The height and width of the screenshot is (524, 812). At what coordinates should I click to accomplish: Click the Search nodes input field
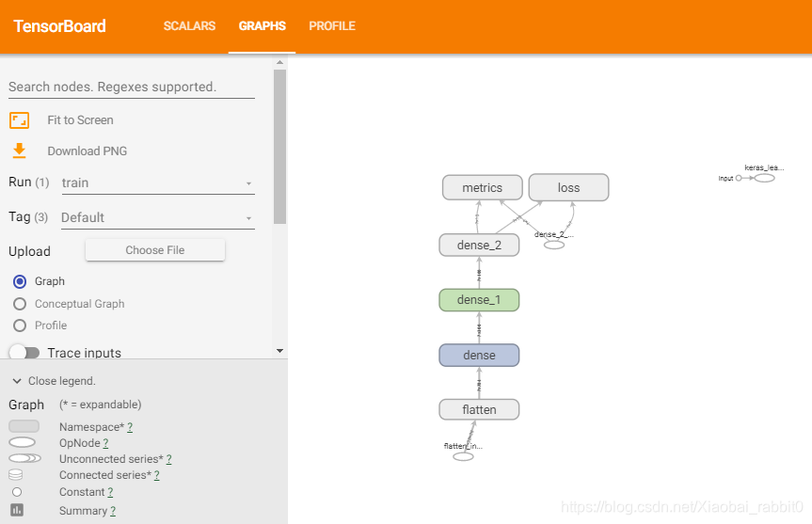coord(132,87)
